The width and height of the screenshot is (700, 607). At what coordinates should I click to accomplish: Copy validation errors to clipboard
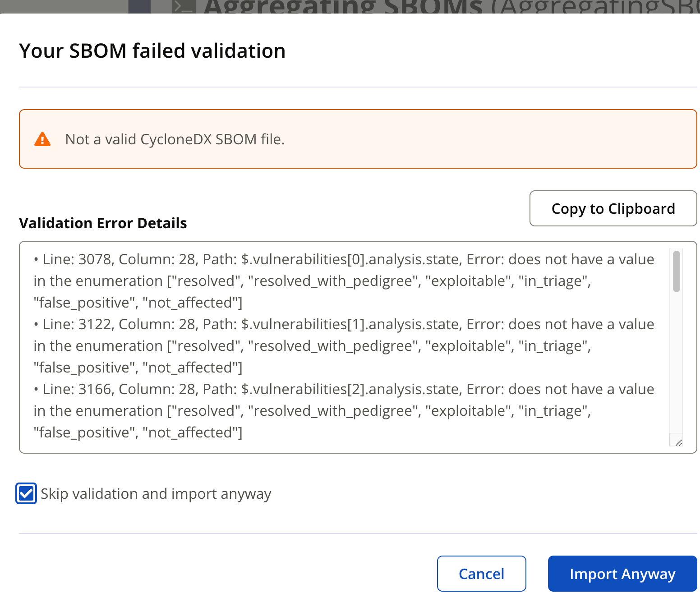pyautogui.click(x=613, y=208)
